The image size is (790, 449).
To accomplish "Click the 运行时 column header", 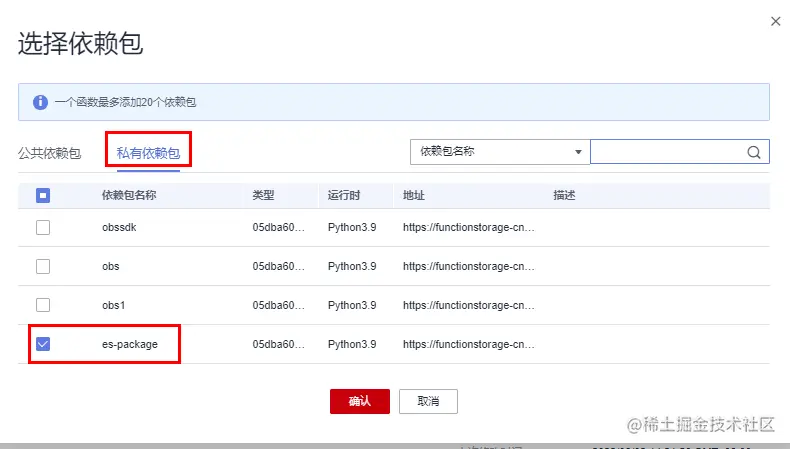I will [x=344, y=196].
